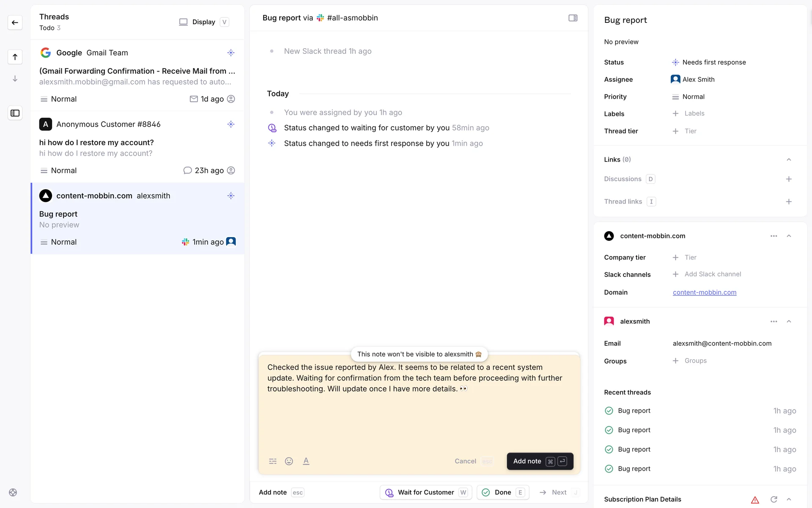This screenshot has height=508, width=812.
Task: Collapse the Links section
Action: [x=788, y=160]
